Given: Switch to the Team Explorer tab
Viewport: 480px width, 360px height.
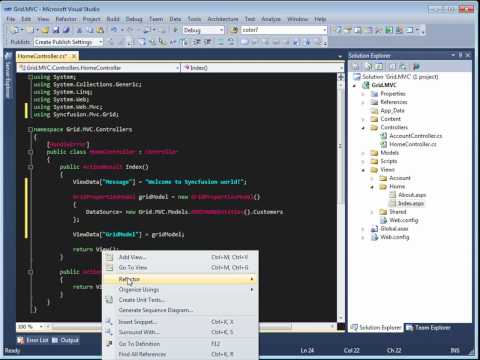Looking at the screenshot, I should point(428,328).
